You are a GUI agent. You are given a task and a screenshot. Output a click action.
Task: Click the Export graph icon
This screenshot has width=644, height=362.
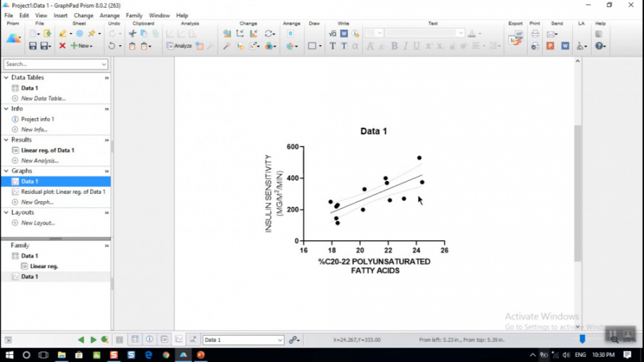pyautogui.click(x=515, y=39)
